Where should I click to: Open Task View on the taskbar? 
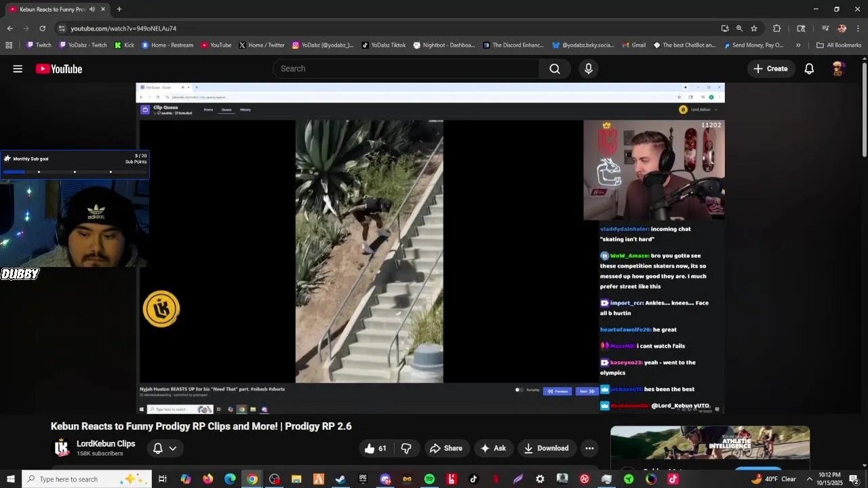coord(163,479)
